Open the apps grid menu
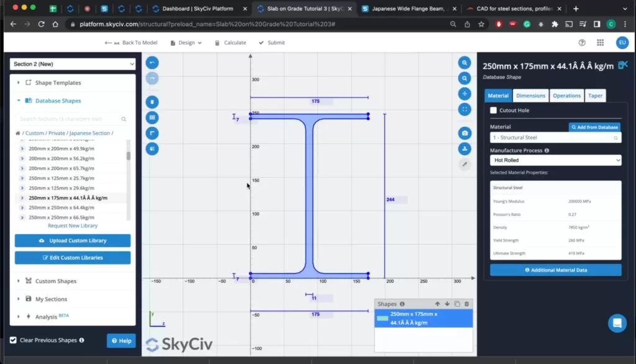 [601, 43]
